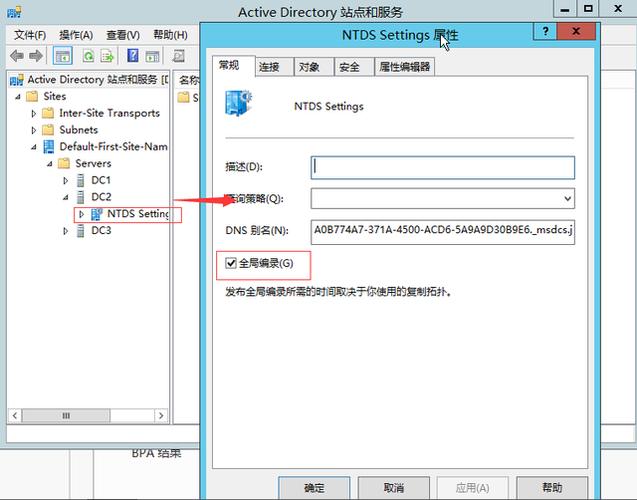Collapse the DC2 node
The height and width of the screenshot is (500, 637).
click(x=65, y=197)
